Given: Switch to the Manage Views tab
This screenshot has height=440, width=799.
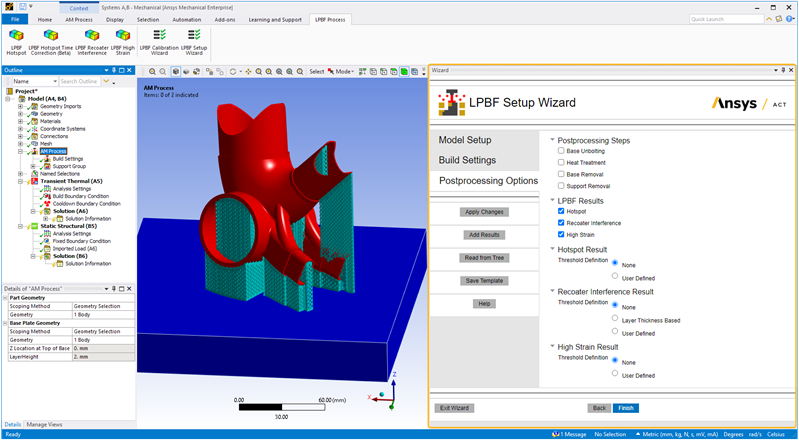Looking at the screenshot, I should coord(44,424).
